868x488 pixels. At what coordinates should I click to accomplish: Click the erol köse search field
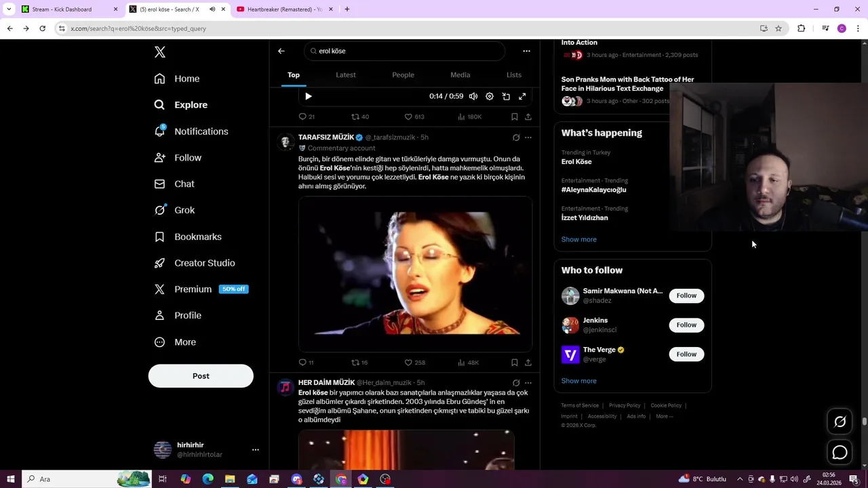click(x=404, y=51)
